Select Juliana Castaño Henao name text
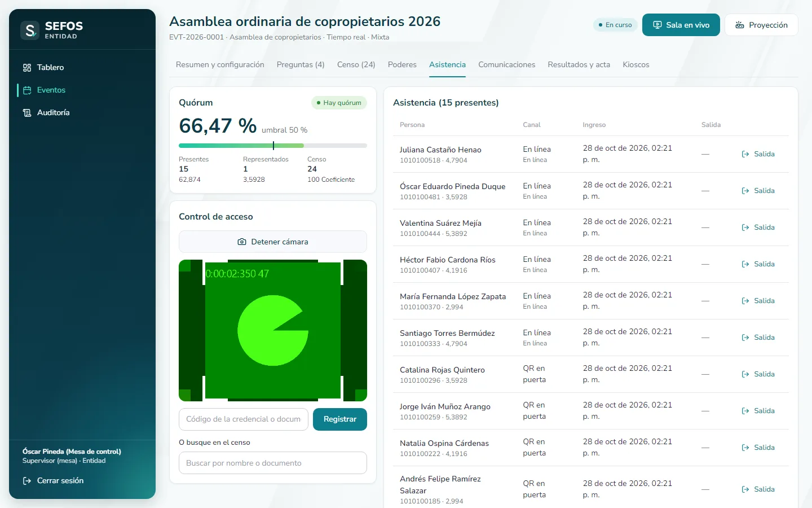812x508 pixels. pos(440,150)
